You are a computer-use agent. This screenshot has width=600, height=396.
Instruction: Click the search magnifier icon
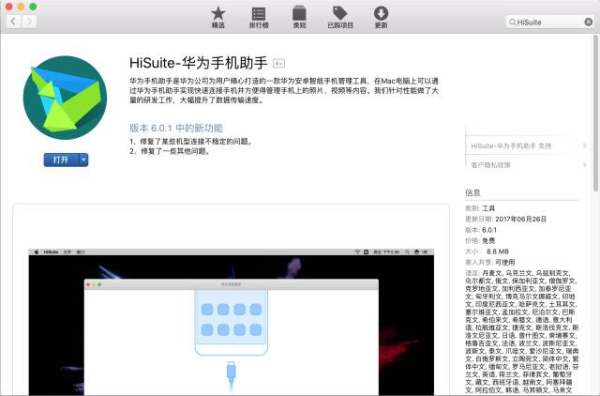[x=512, y=22]
